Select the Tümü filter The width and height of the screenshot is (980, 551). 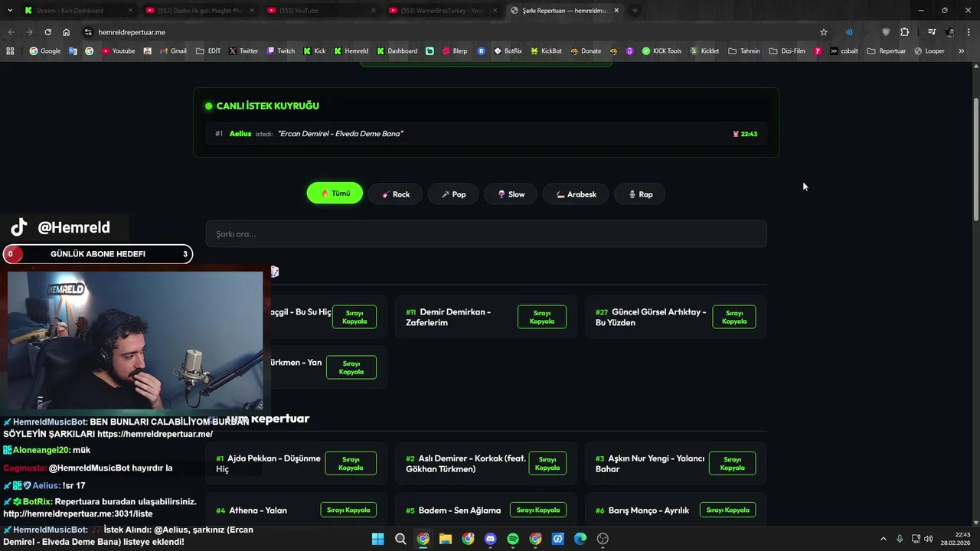[x=335, y=194]
